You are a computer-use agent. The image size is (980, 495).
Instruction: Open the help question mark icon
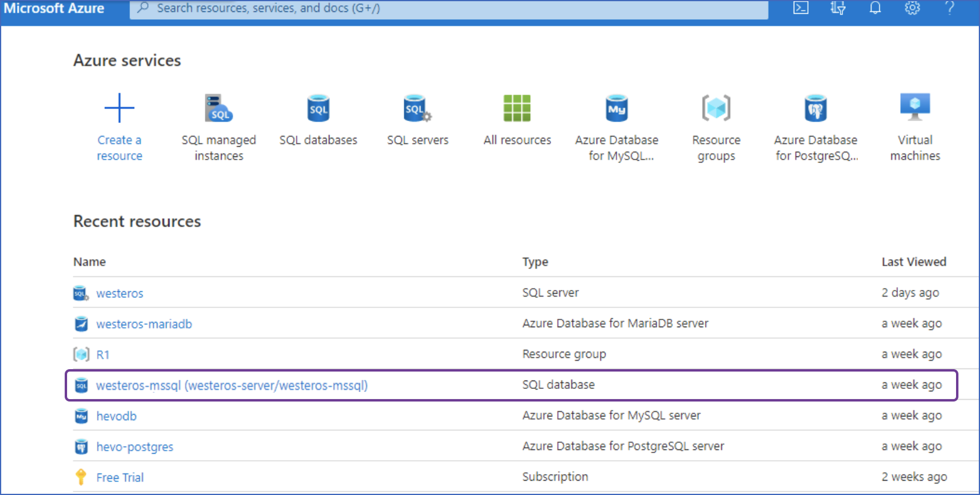tap(949, 8)
